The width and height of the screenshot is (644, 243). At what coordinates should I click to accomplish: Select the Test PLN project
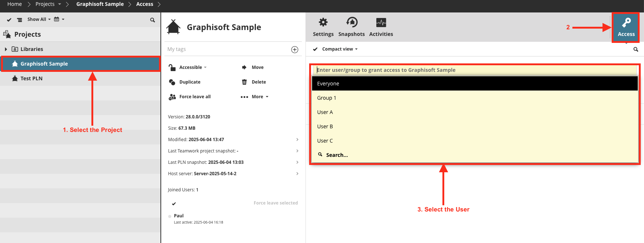(x=80, y=78)
